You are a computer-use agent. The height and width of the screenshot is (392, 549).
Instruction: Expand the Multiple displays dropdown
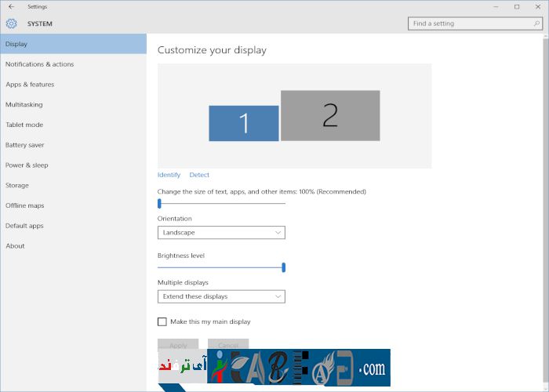click(x=221, y=296)
